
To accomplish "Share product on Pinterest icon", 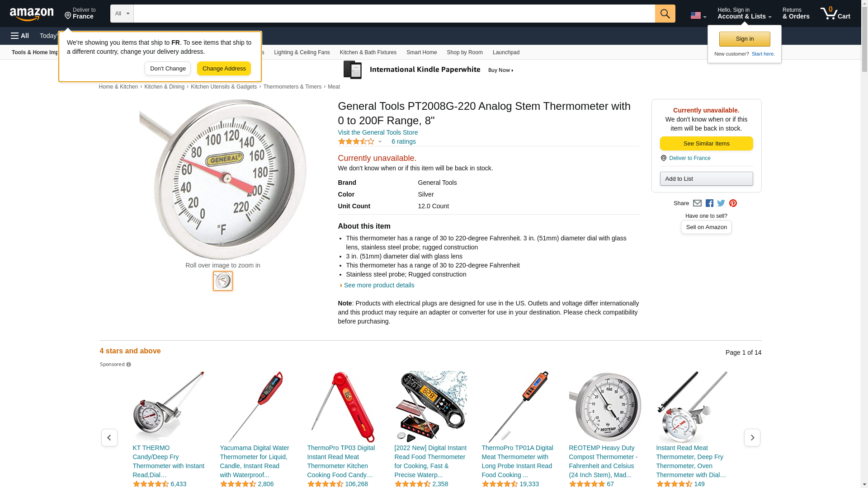I will [x=733, y=203].
